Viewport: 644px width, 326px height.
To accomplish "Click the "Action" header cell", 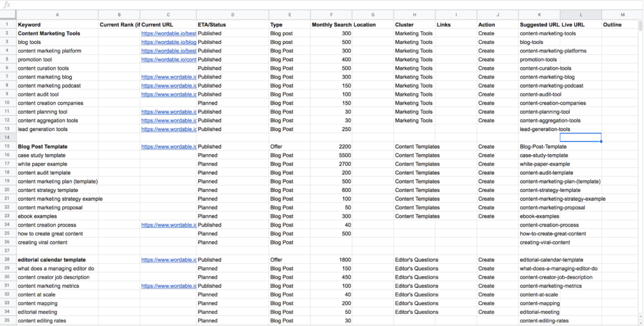I will (x=497, y=25).
